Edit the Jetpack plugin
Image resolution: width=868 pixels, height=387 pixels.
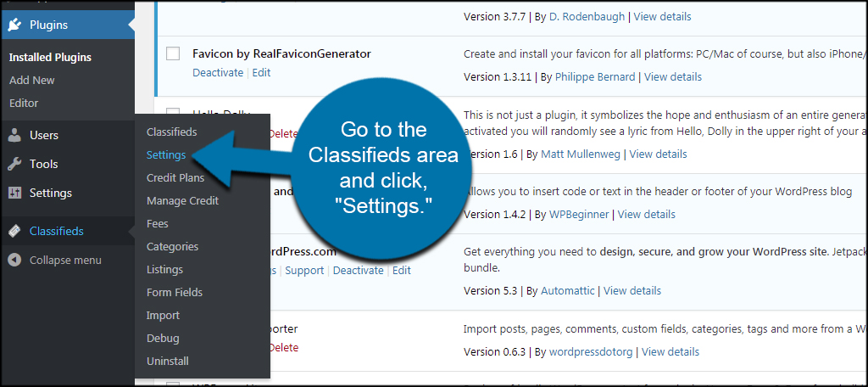(x=402, y=271)
